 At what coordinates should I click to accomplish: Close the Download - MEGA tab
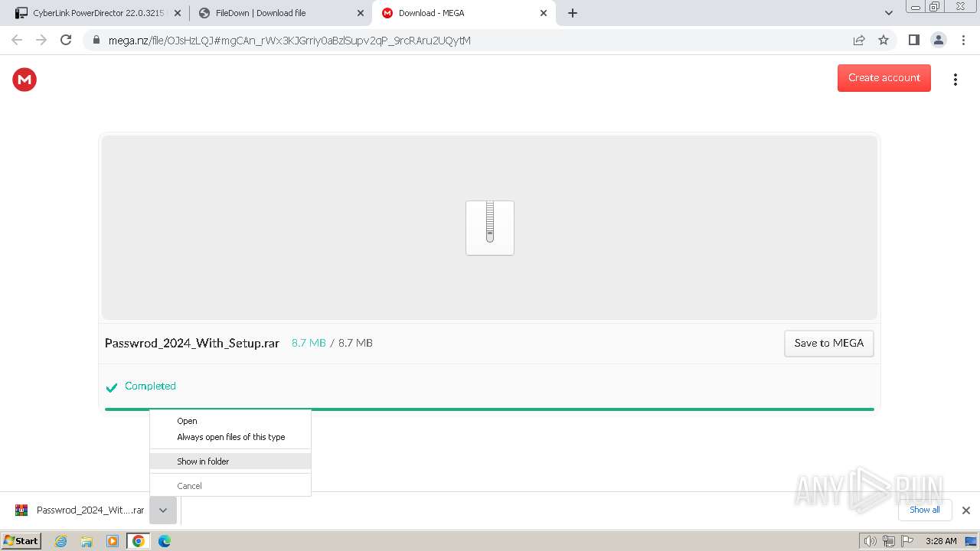(x=544, y=13)
